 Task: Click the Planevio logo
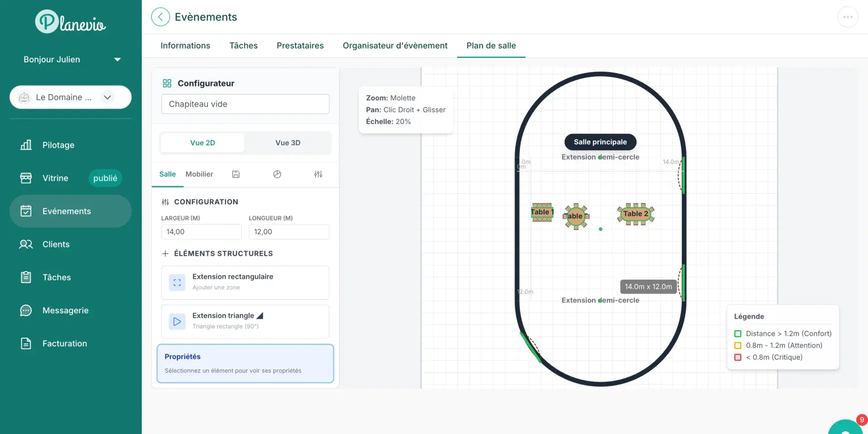click(71, 22)
